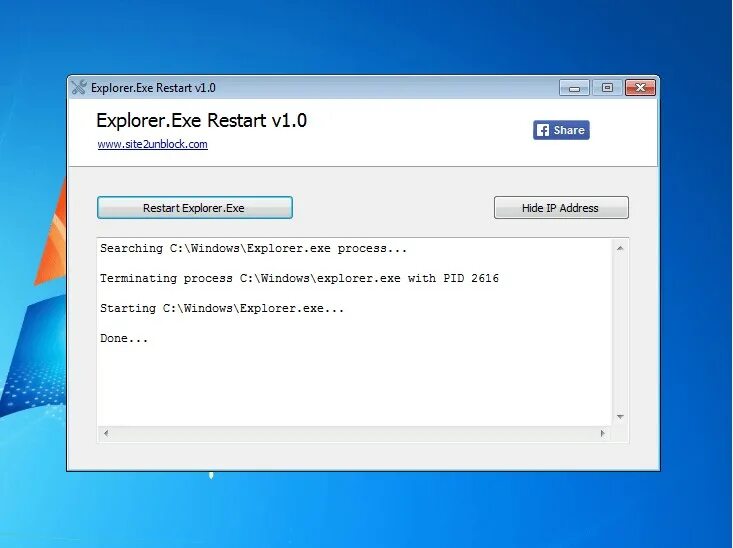Select the 'Searching C:\Windows\Explorer.exe process...' log line
The width and height of the screenshot is (733, 548).
click(253, 248)
